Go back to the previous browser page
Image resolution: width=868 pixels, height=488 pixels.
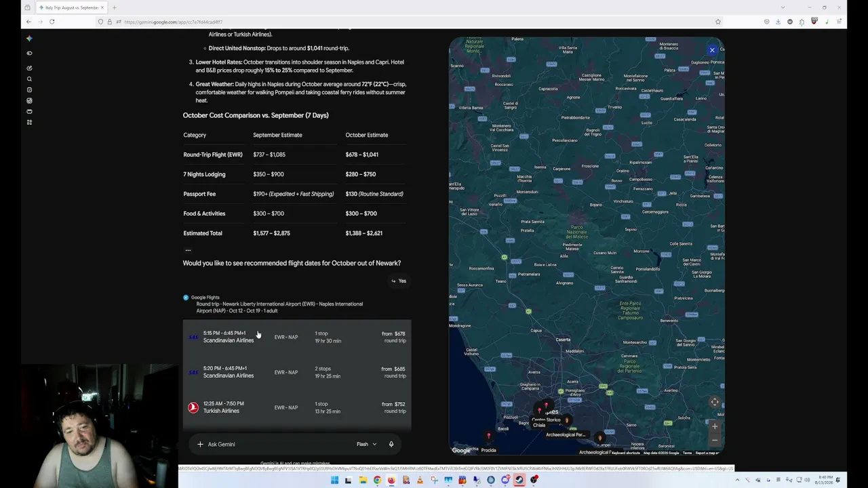click(28, 22)
